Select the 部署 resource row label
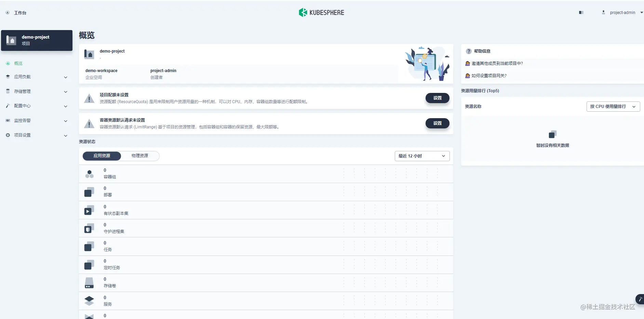 pos(108,195)
